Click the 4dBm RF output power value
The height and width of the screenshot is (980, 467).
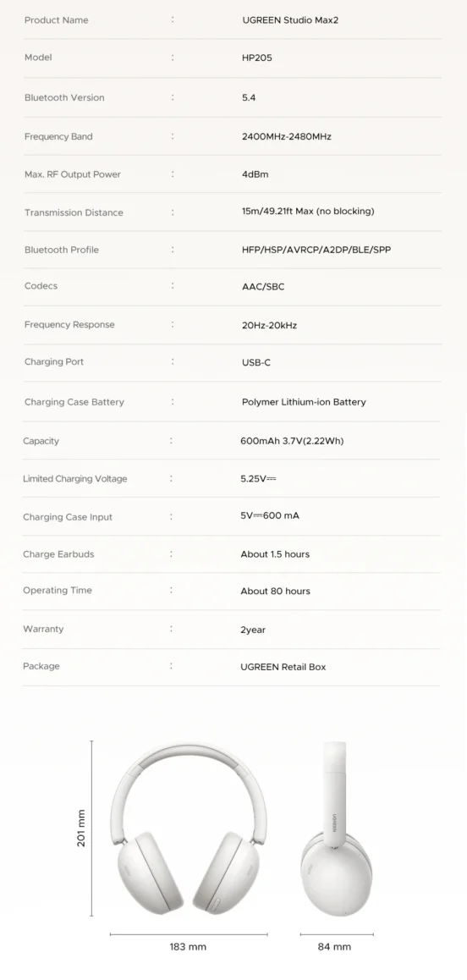(255, 174)
